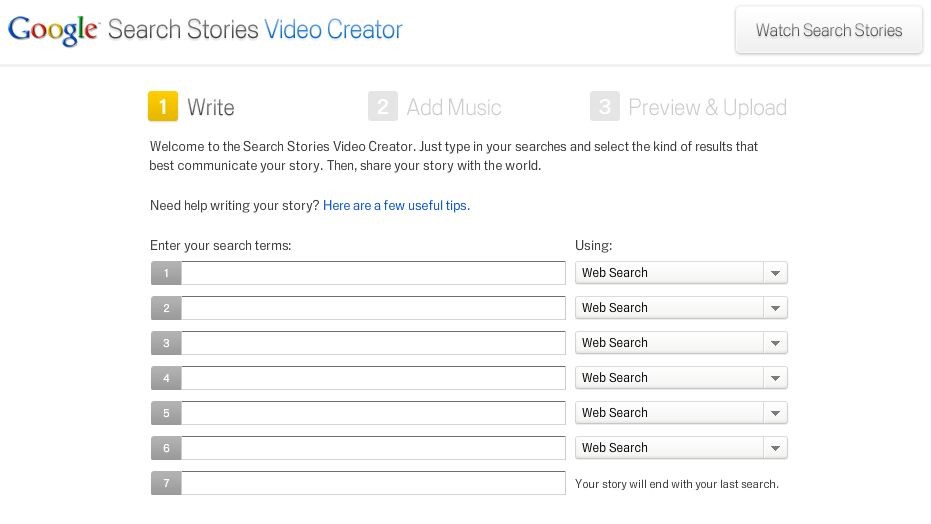Click into search term field 6

click(373, 448)
